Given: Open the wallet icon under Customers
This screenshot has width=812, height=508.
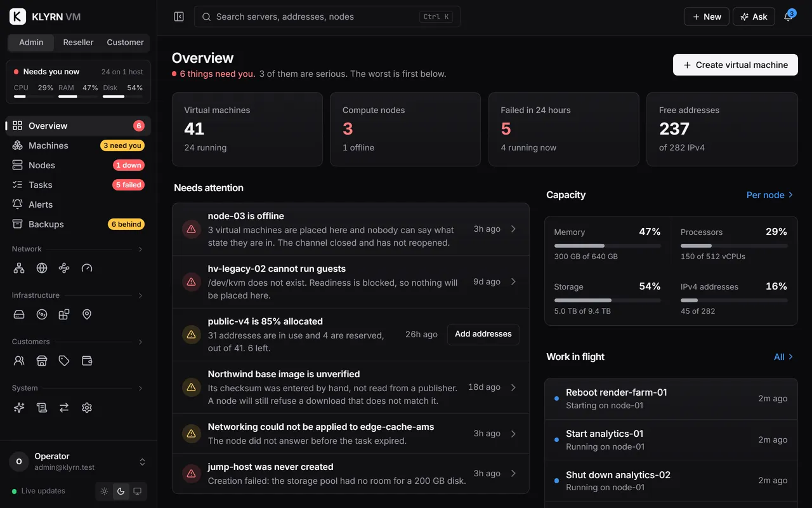Looking at the screenshot, I should click(x=87, y=361).
